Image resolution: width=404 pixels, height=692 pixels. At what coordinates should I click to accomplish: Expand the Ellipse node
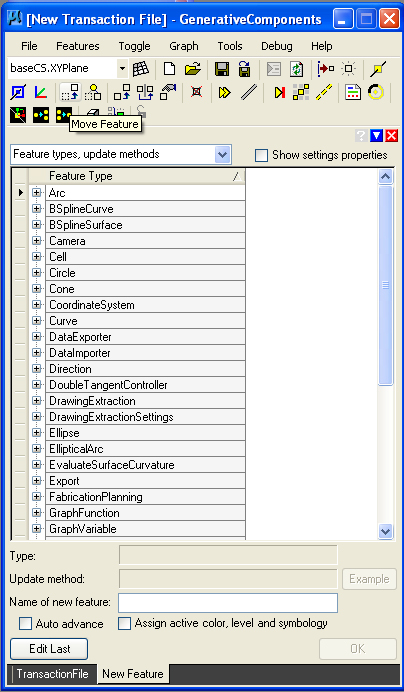(x=37, y=433)
